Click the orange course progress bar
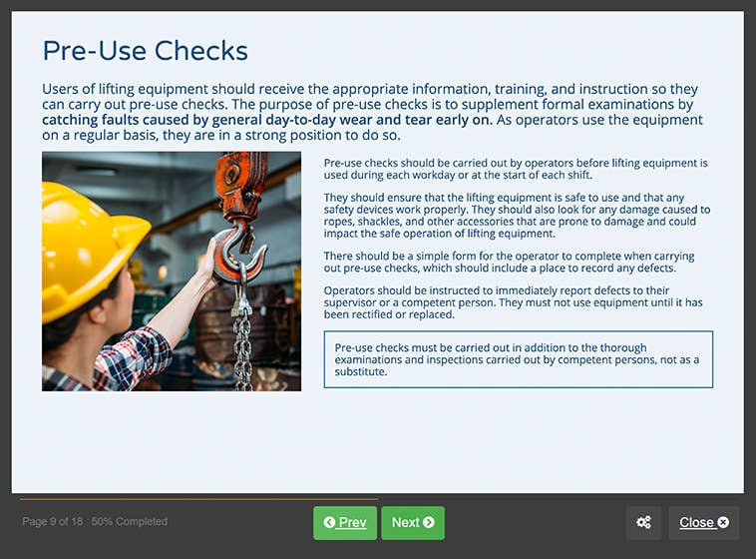The image size is (756, 559). point(198,497)
